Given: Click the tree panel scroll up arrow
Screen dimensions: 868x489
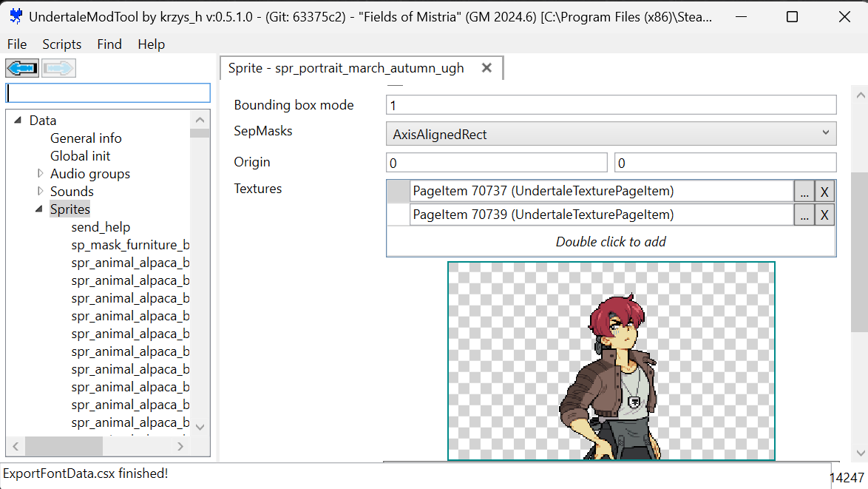Looking at the screenshot, I should 200,120.
